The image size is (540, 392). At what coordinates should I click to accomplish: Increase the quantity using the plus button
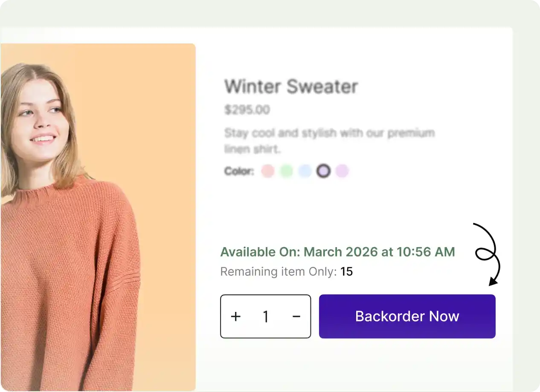point(235,317)
